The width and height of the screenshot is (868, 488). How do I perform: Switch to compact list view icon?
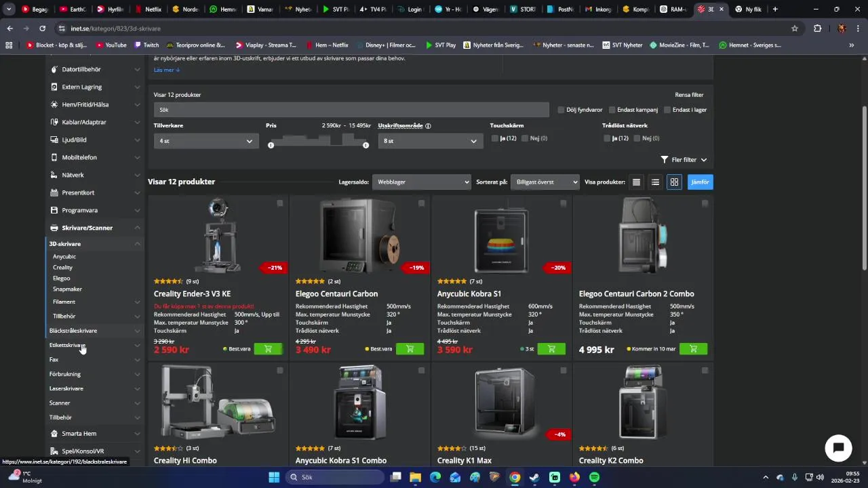pos(636,182)
